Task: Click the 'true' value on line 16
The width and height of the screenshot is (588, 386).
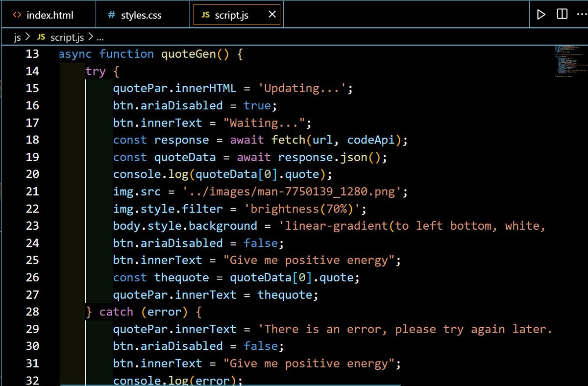Action: (257, 105)
